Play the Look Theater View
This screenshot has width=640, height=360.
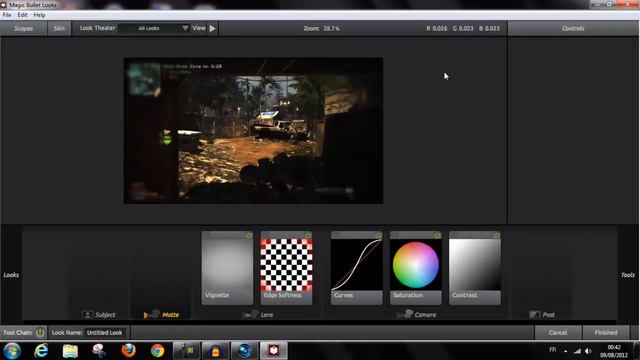pyautogui.click(x=212, y=29)
